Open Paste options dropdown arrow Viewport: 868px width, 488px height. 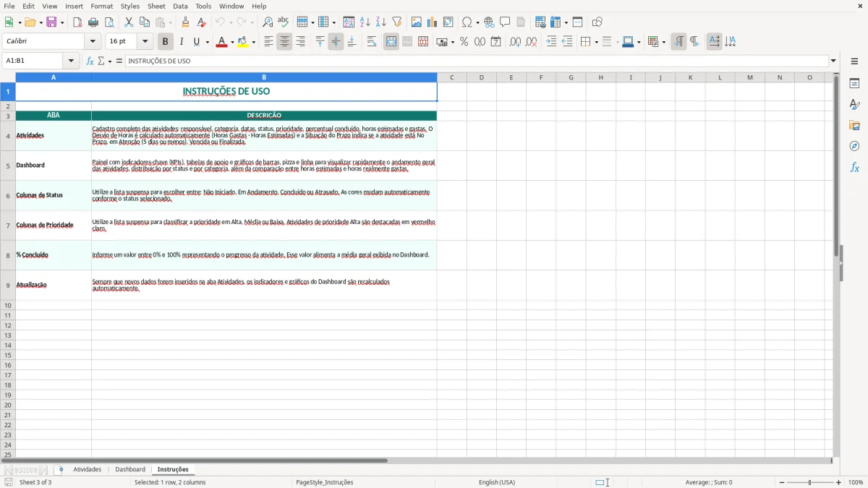(170, 22)
